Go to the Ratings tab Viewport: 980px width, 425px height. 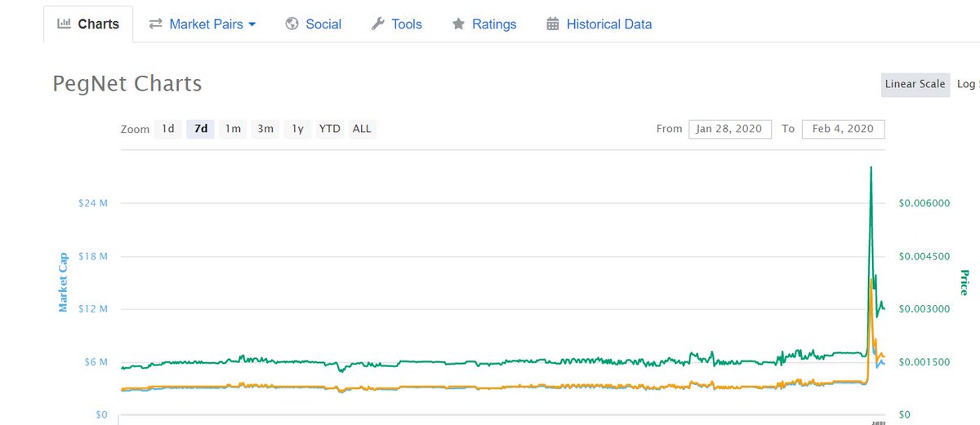click(x=484, y=24)
